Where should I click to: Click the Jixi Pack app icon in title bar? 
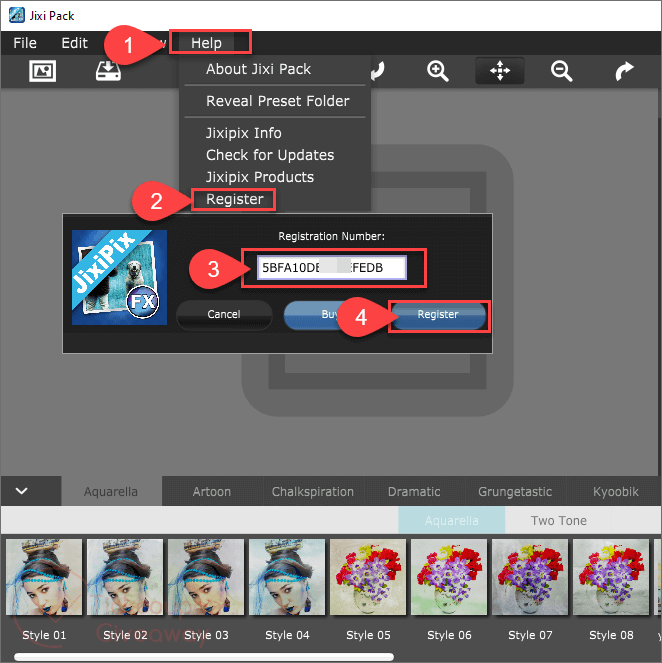pyautogui.click(x=16, y=15)
